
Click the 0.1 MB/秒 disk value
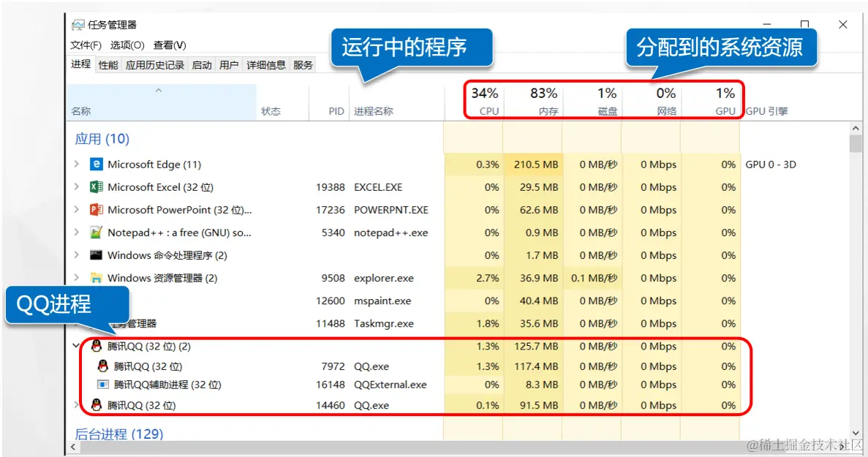(x=594, y=278)
